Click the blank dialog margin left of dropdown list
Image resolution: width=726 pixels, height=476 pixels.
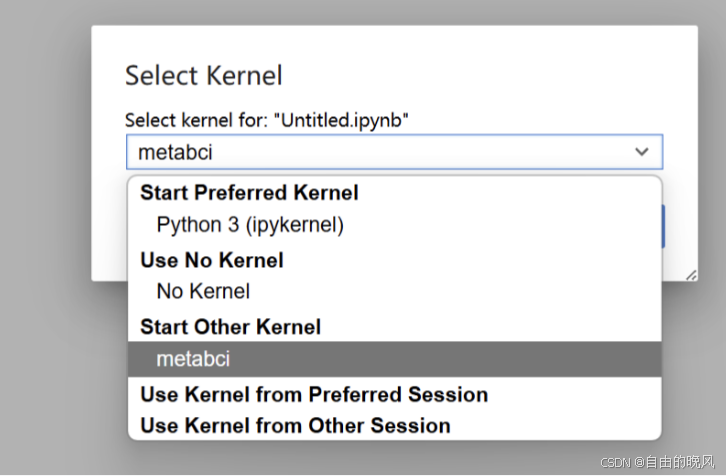tap(109, 230)
